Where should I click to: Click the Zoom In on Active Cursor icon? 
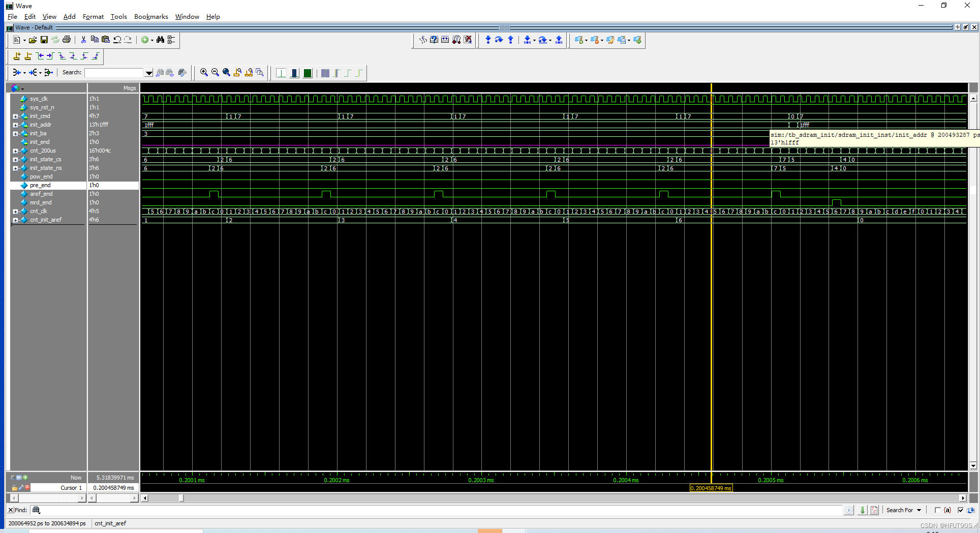pos(237,73)
